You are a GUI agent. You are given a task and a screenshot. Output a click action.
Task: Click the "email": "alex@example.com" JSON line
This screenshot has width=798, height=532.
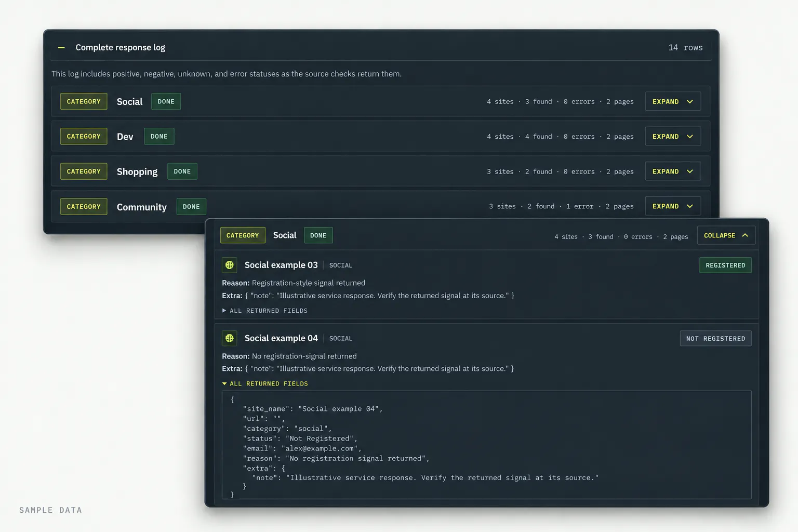point(302,448)
